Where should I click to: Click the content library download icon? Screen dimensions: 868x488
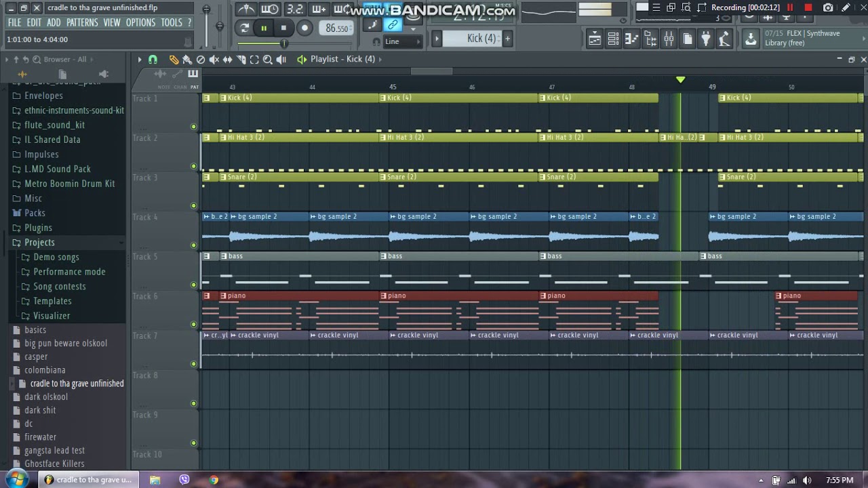pos(751,39)
